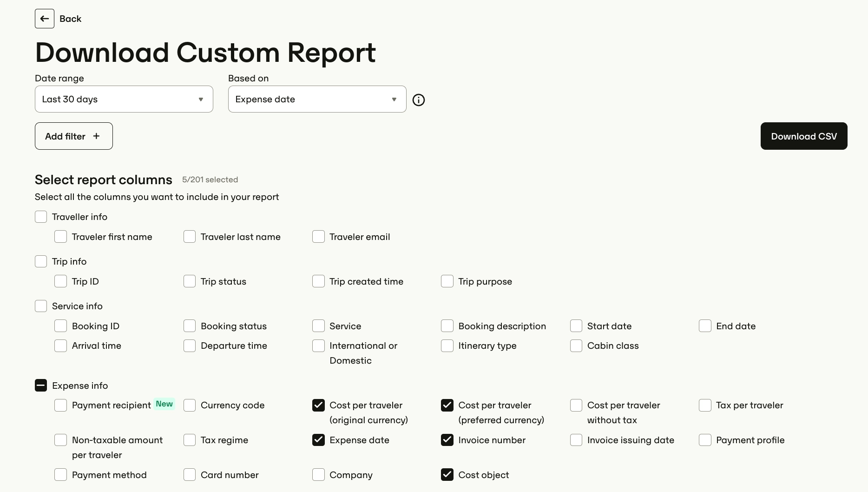Check Payment recipient column
The image size is (868, 492).
tap(60, 405)
